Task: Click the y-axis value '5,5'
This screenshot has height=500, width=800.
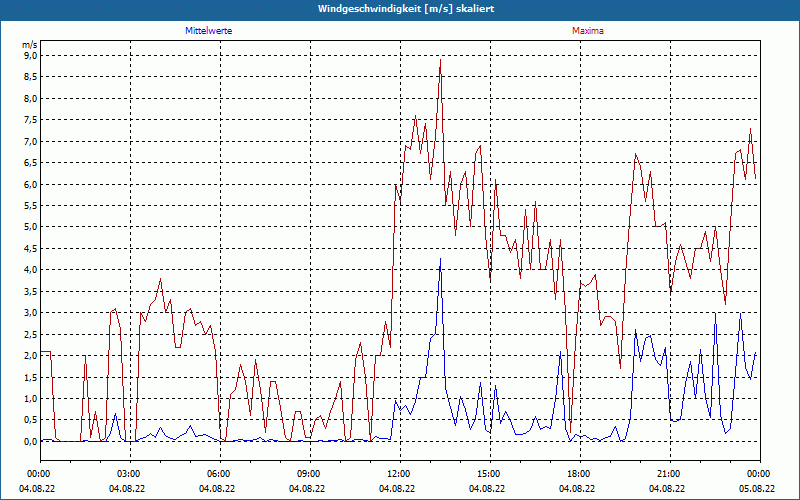Action: [x=31, y=206]
